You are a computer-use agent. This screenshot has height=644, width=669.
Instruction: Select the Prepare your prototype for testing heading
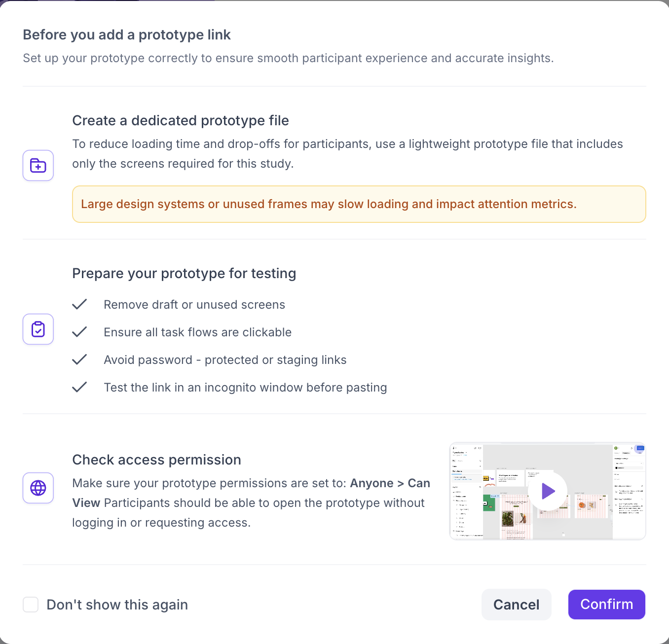click(184, 273)
